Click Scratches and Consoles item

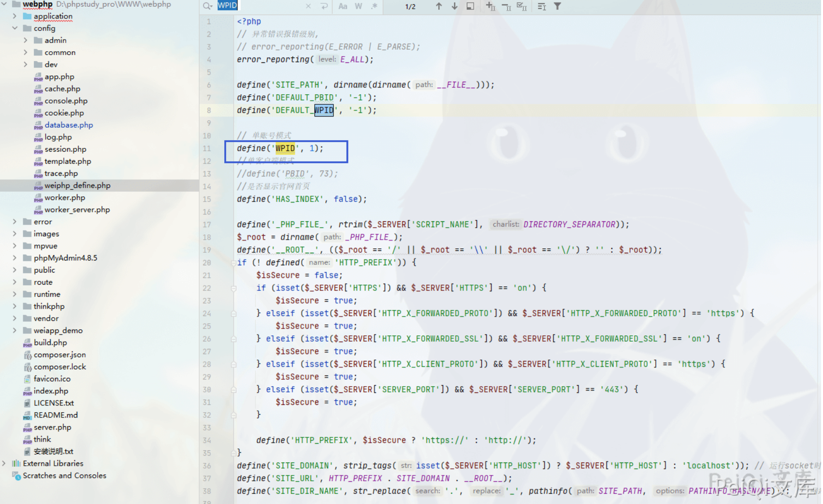(x=64, y=475)
